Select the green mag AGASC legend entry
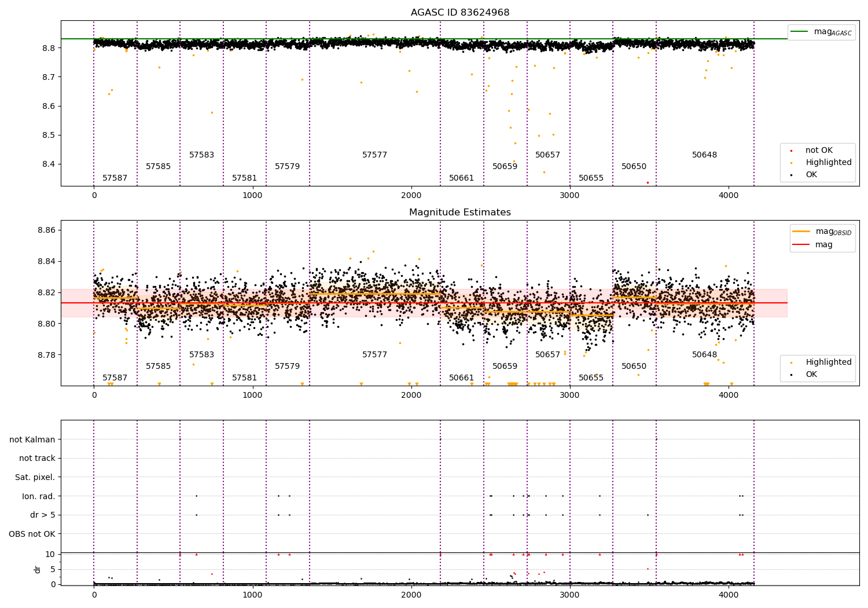 pos(821,32)
